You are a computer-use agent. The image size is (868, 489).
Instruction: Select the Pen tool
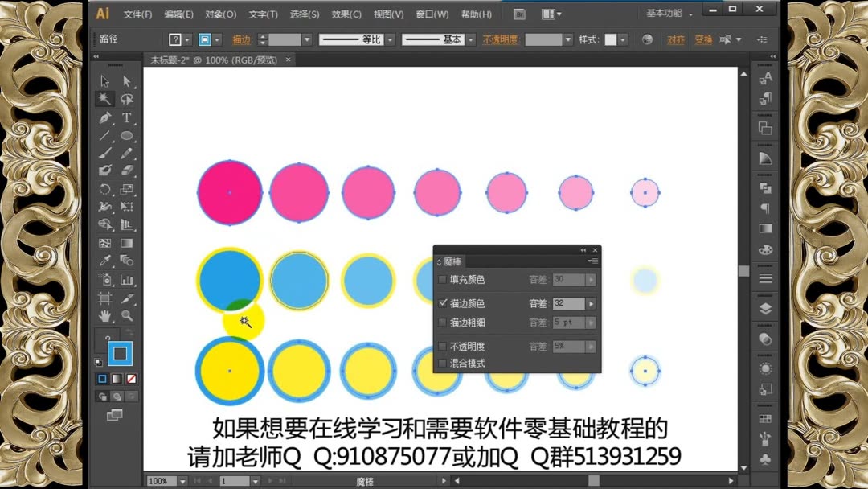click(104, 117)
